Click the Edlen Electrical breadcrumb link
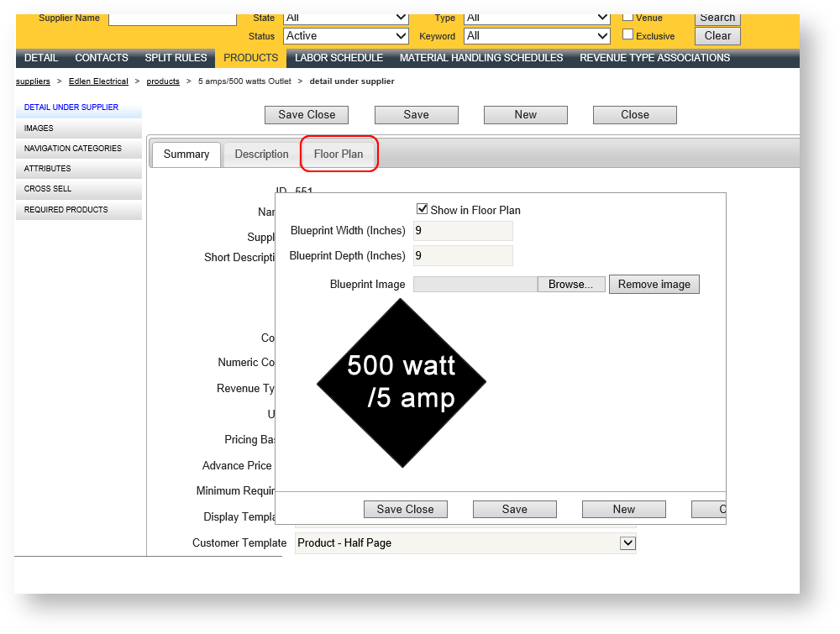The image size is (840, 634). coord(98,81)
